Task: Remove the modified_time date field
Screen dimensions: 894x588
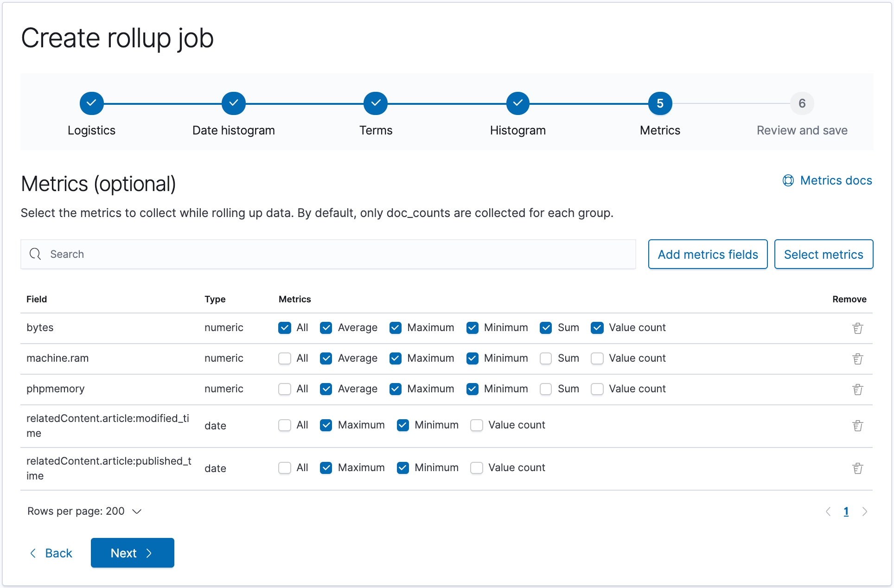Action: point(857,426)
